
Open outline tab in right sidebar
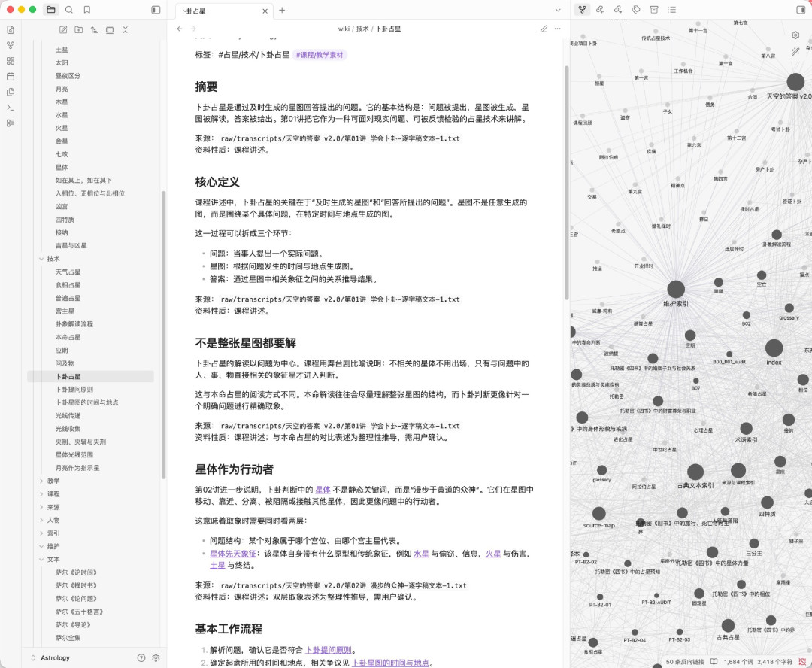point(672,9)
